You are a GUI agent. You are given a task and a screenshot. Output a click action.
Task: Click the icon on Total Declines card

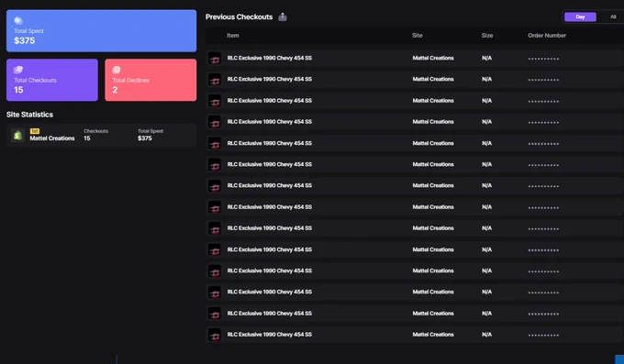click(x=117, y=70)
